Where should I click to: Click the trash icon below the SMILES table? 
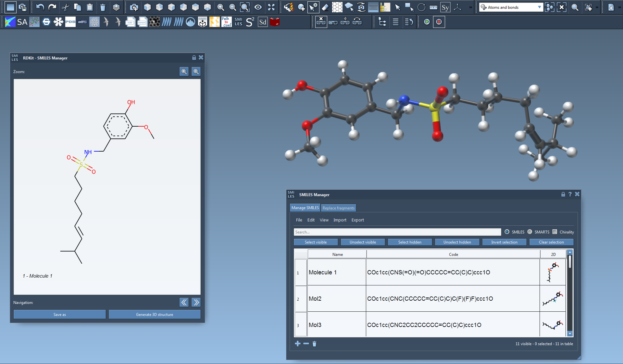click(x=314, y=344)
